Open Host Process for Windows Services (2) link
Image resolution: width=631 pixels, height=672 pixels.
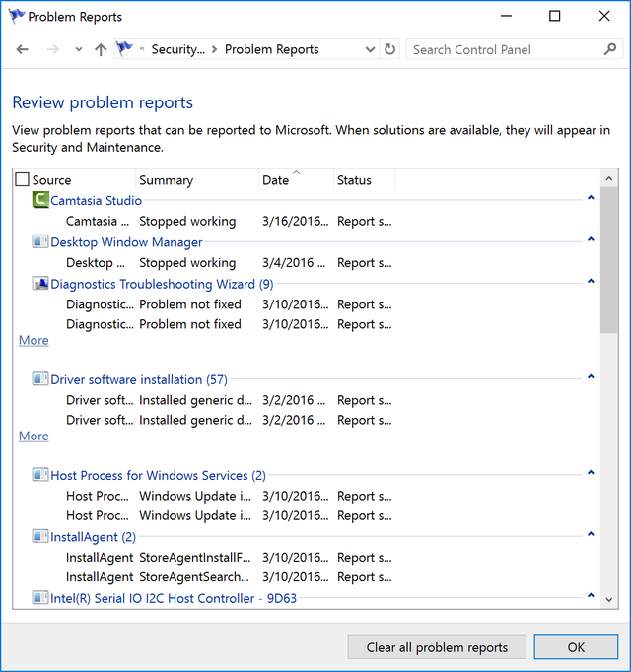click(159, 475)
